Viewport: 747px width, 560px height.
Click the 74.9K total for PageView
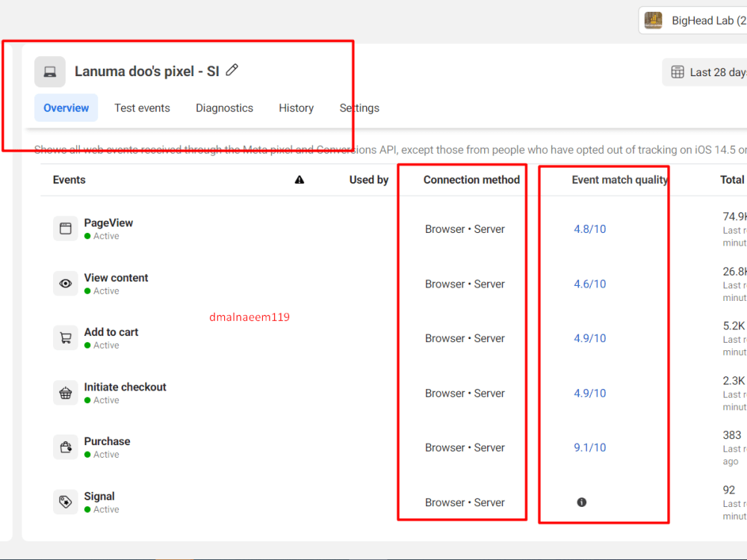tap(734, 217)
